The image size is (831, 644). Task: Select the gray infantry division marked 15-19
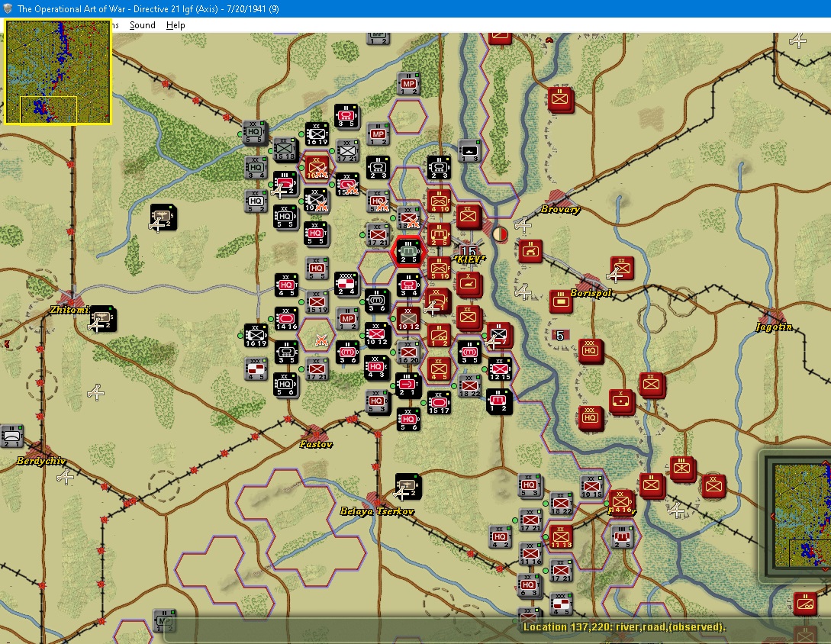tap(317, 302)
